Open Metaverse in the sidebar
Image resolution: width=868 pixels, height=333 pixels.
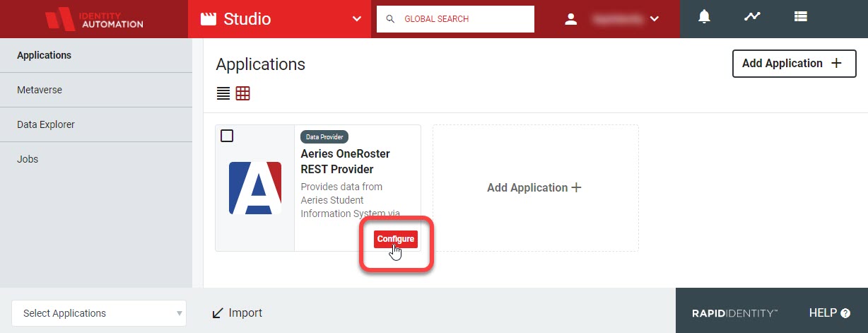pos(96,90)
